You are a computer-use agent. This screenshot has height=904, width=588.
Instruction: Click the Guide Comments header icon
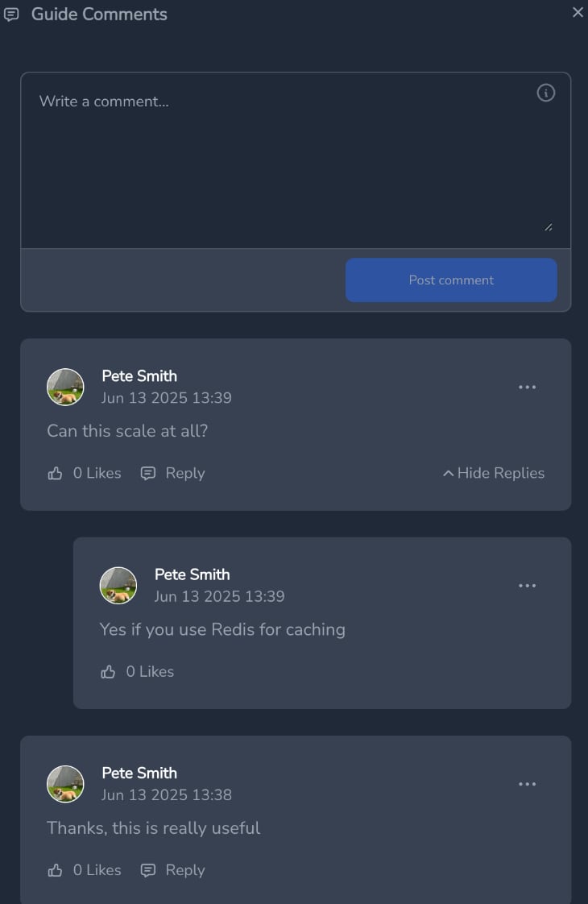tap(11, 15)
